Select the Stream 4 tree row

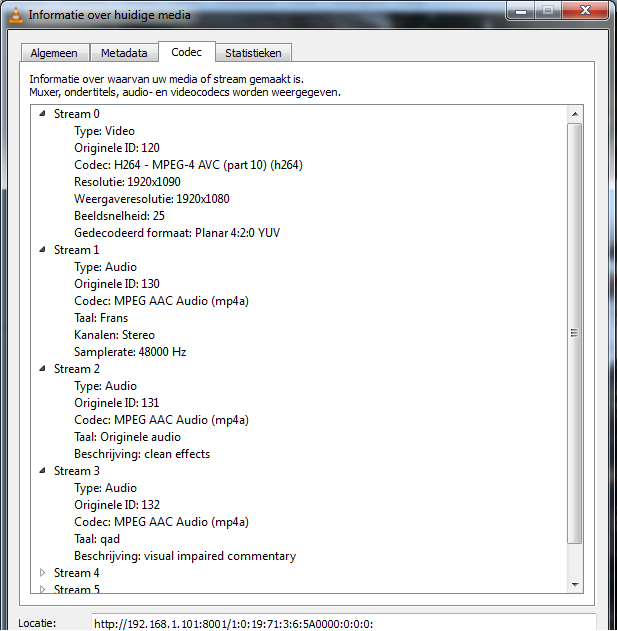pyautogui.click(x=77, y=572)
